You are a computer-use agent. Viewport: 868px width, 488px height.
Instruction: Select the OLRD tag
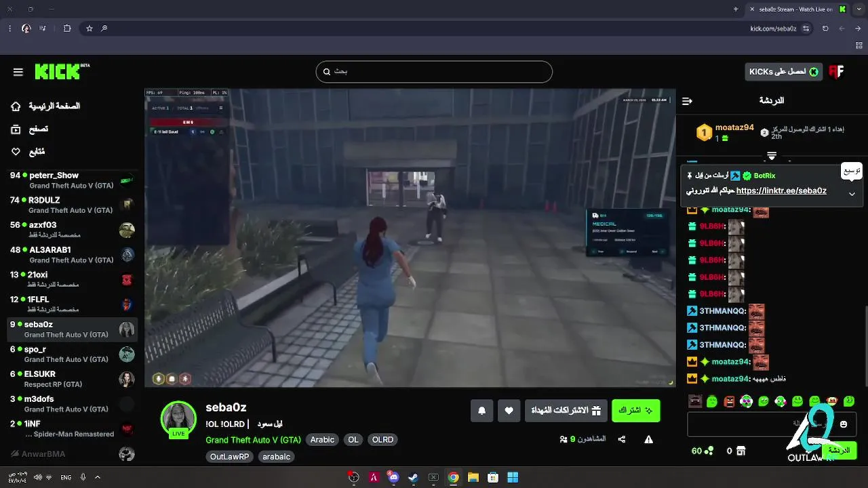(x=382, y=440)
